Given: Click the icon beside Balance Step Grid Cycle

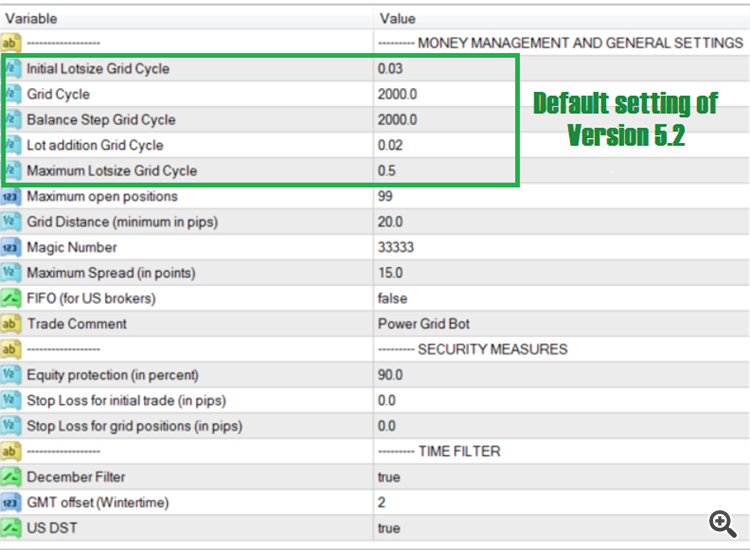Looking at the screenshot, I should coord(11,120).
